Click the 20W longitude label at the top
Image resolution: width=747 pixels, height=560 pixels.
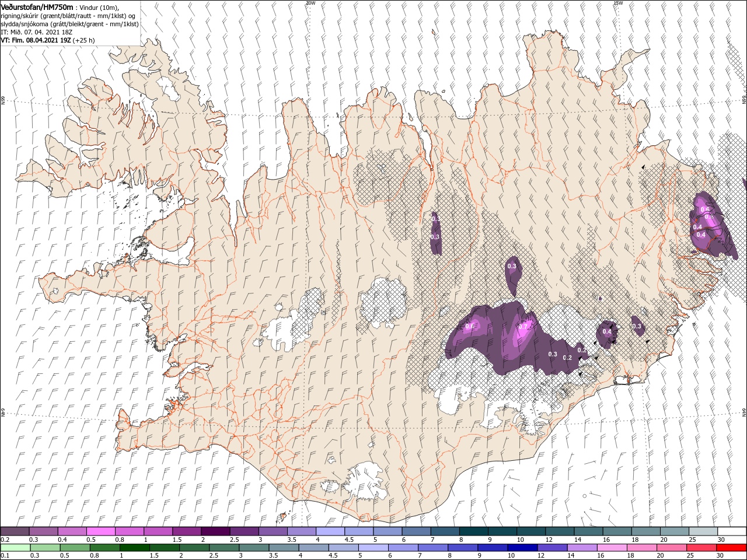(310, 3)
